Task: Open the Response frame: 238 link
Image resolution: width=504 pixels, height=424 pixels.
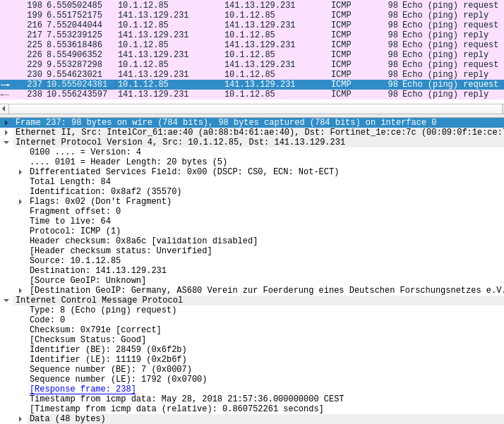Action: [x=83, y=389]
